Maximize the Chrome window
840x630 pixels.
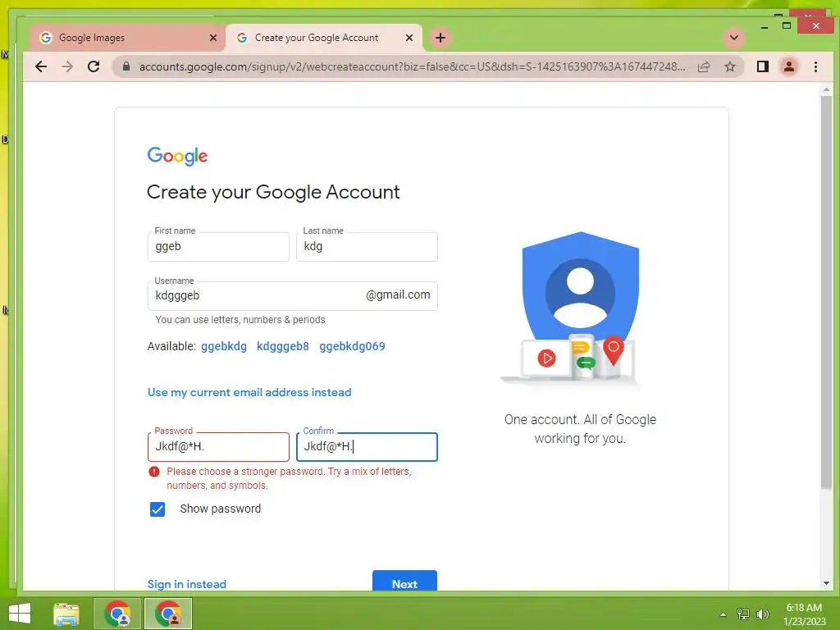point(787,25)
